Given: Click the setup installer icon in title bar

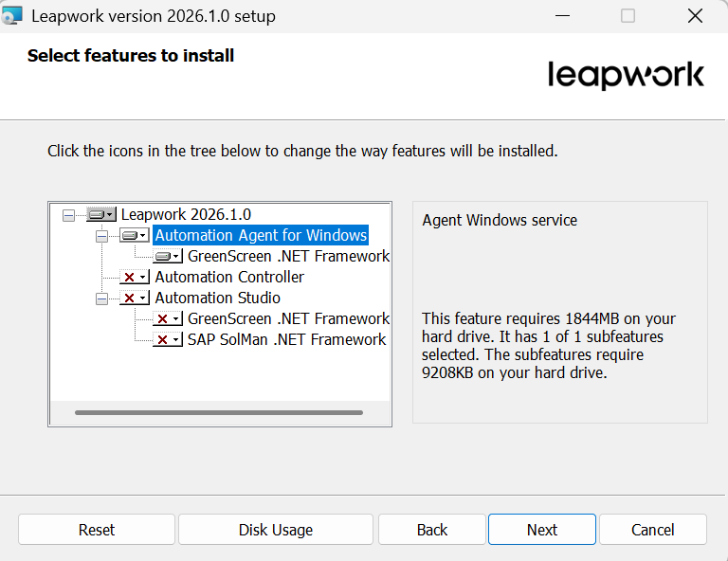Looking at the screenshot, I should [11, 16].
